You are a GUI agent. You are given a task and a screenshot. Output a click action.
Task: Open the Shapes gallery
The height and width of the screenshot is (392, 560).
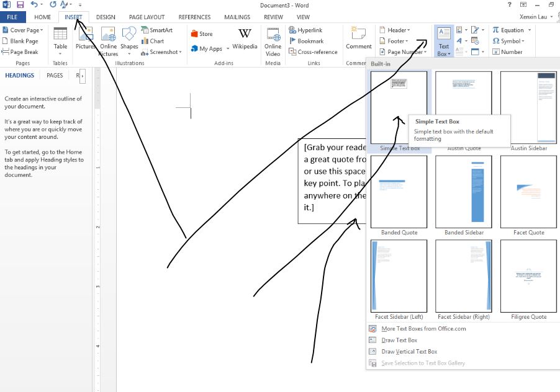tap(129, 38)
